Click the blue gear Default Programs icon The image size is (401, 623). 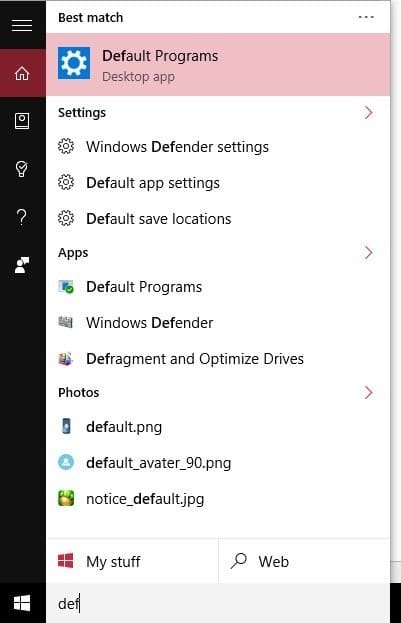coord(74,63)
